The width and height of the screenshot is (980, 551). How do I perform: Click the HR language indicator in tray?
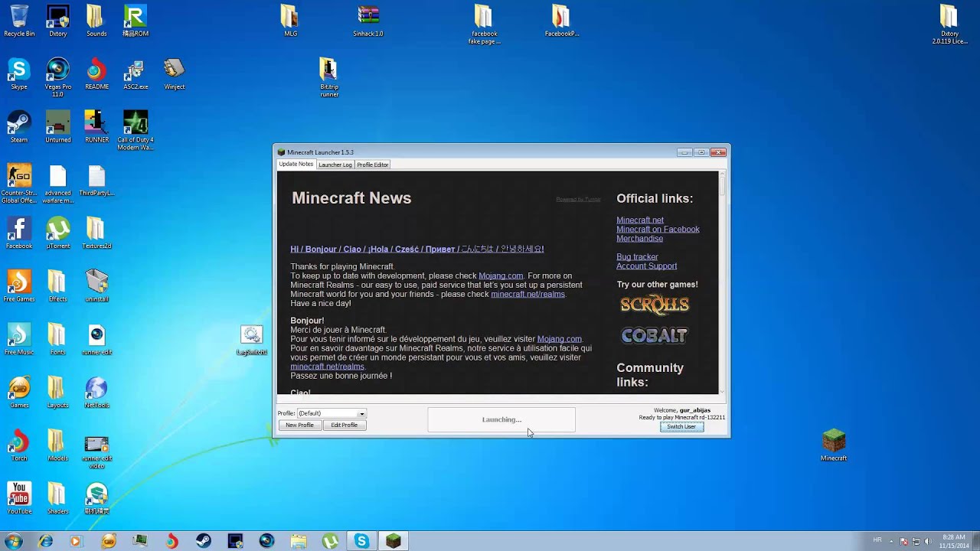click(x=877, y=541)
